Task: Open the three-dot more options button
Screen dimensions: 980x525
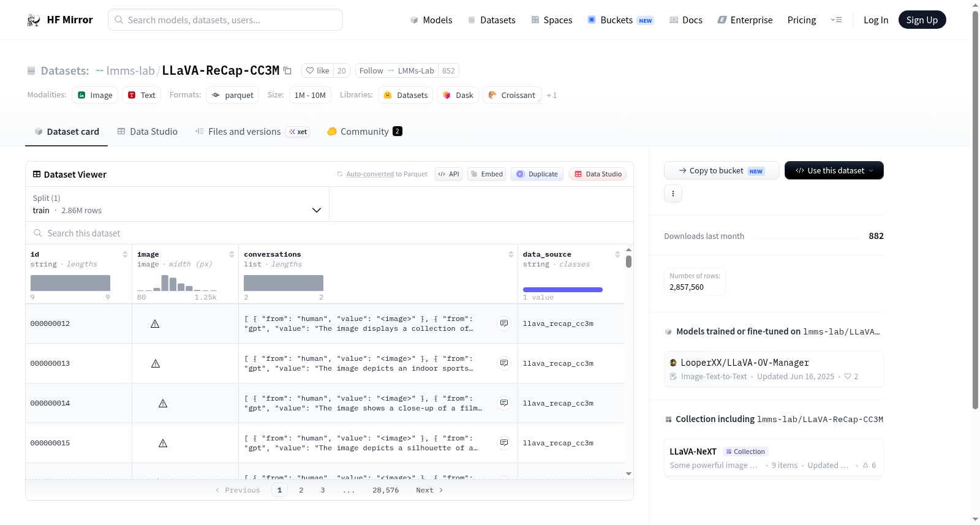Action: (x=673, y=194)
